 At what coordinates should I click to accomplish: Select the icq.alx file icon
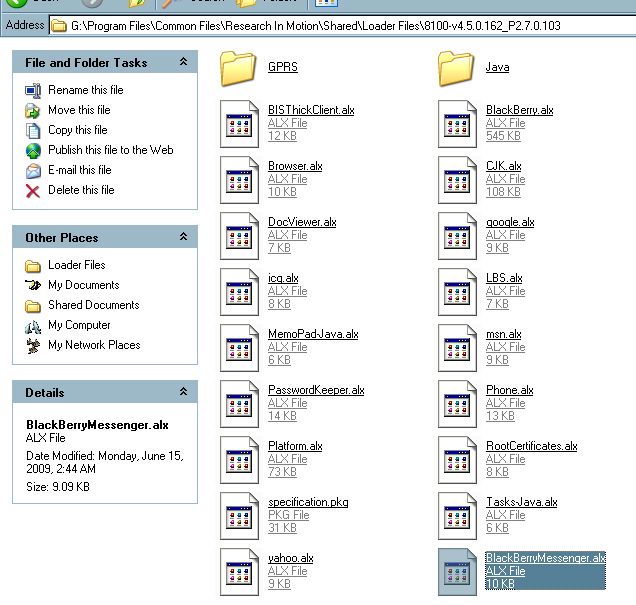pos(239,292)
